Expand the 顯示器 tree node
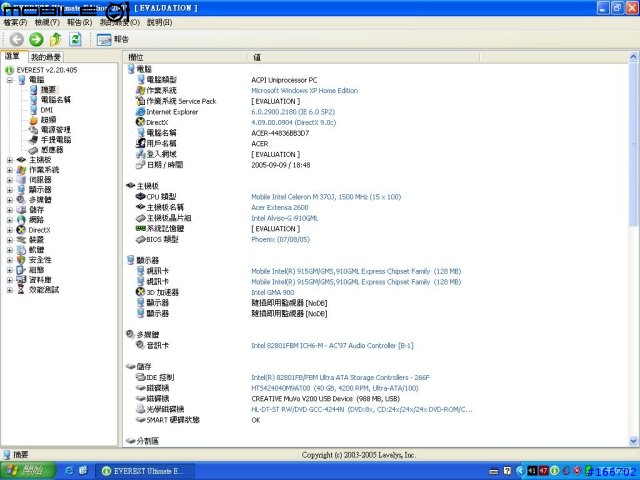The width and height of the screenshot is (640, 480). point(9,190)
